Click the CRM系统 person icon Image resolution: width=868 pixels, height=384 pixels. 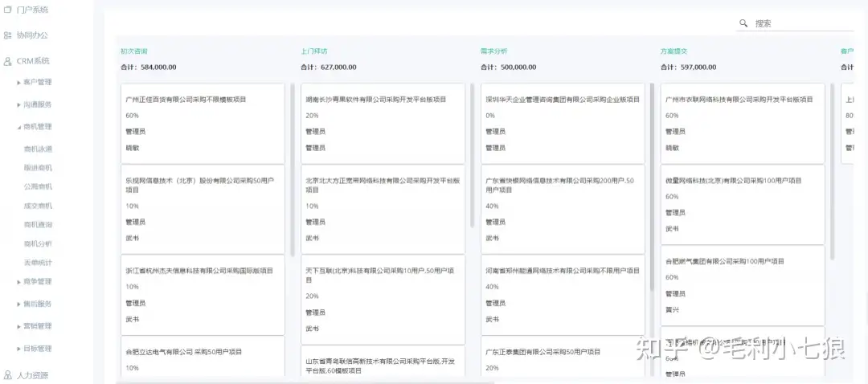8,61
